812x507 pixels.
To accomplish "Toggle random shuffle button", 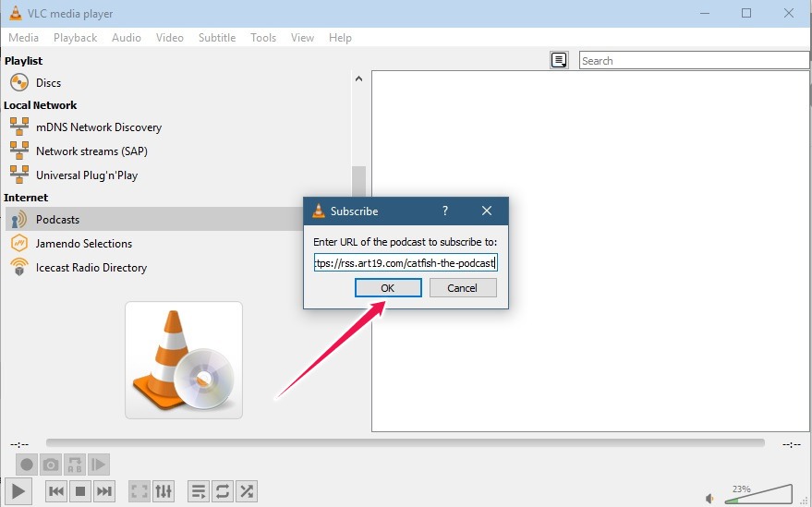I will (x=247, y=491).
